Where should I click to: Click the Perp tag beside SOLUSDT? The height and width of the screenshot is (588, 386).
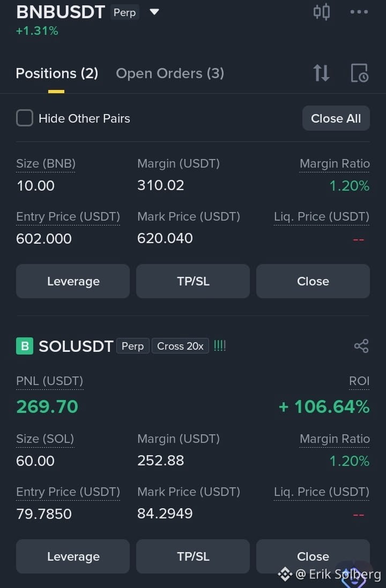(132, 346)
